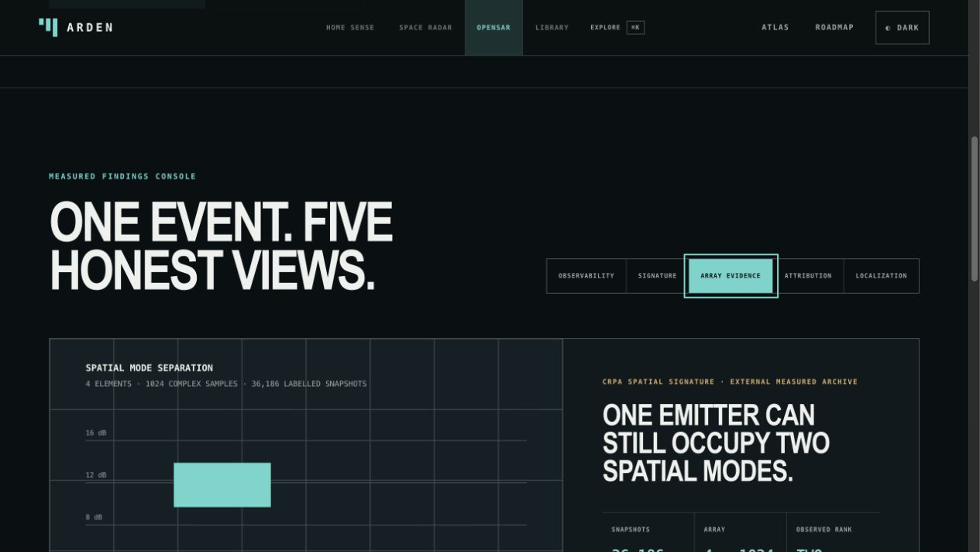The width and height of the screenshot is (980, 552).
Task: Toggle the Dark theme button
Action: (x=902, y=27)
